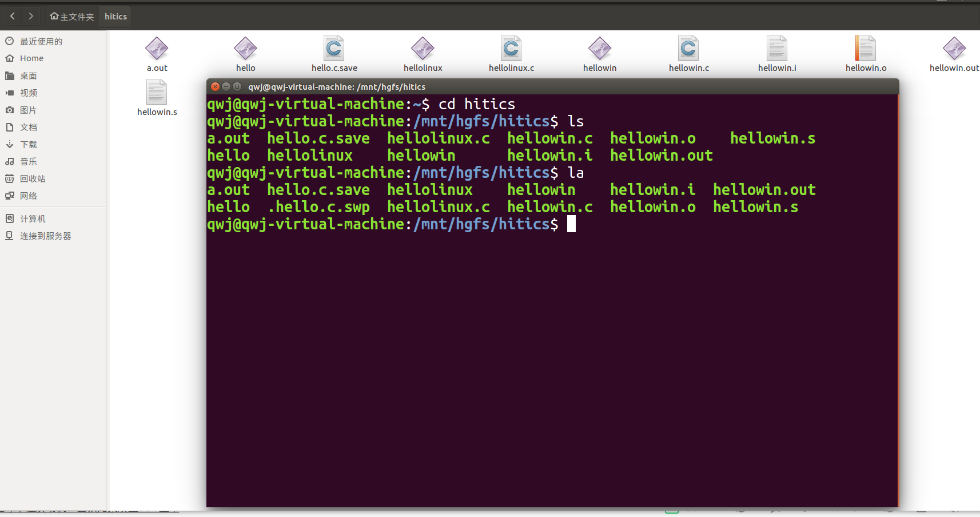Select the a.out executable file icon

click(x=157, y=49)
